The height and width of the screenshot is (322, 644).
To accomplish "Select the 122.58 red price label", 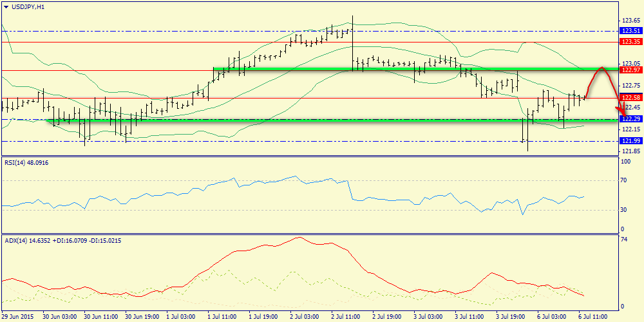I will (630, 98).
